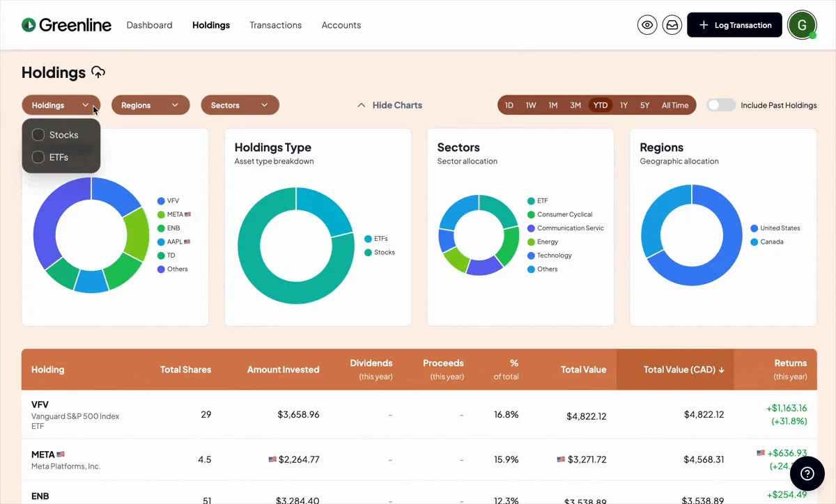This screenshot has width=836, height=504.
Task: Click $2,264.77 amount invested for META
Action: pyautogui.click(x=299, y=459)
